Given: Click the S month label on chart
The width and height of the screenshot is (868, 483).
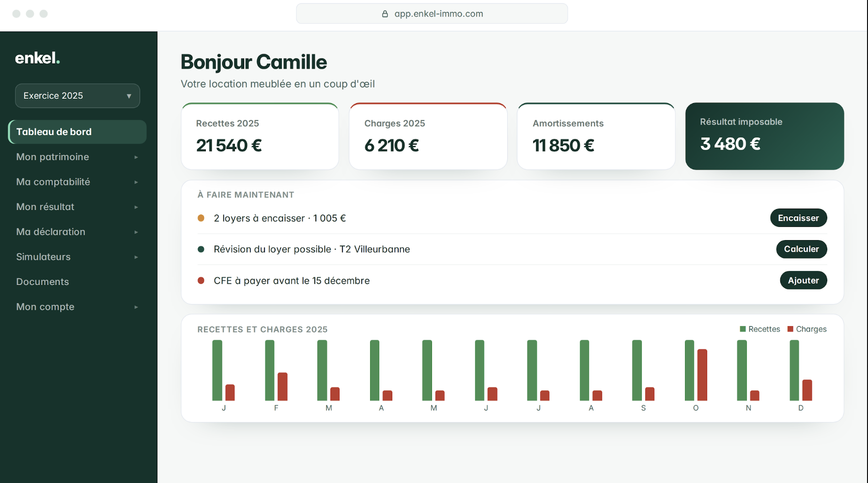Looking at the screenshot, I should (643, 408).
